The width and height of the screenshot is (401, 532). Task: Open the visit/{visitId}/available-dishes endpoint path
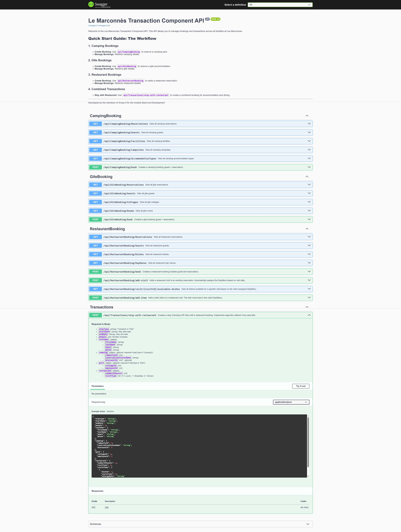[142, 289]
